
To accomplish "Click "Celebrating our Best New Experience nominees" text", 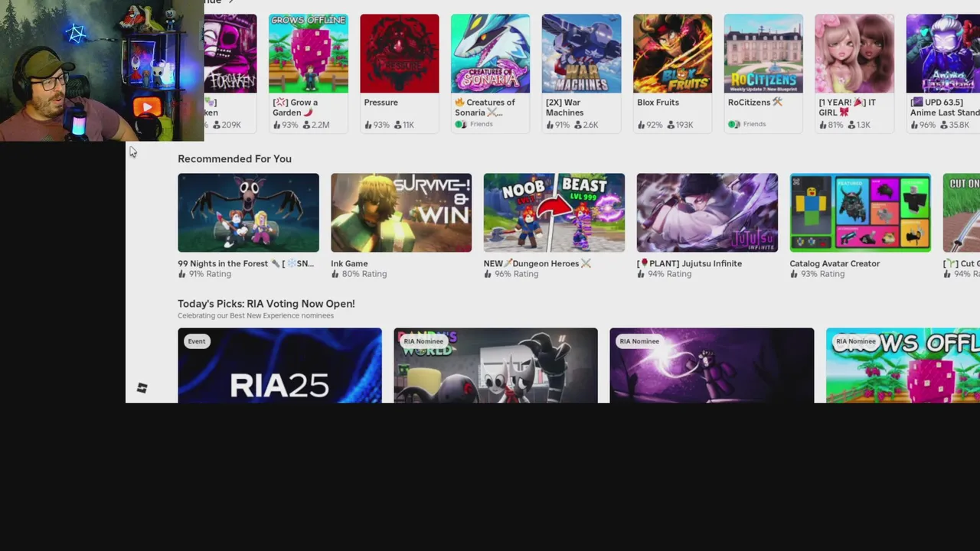I will point(256,315).
